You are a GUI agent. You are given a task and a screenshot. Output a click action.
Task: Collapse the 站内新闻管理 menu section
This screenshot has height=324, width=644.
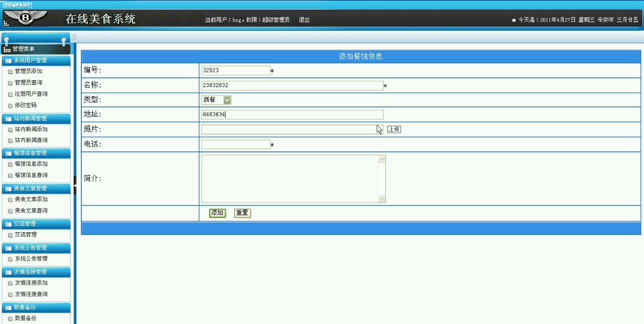tap(36, 119)
